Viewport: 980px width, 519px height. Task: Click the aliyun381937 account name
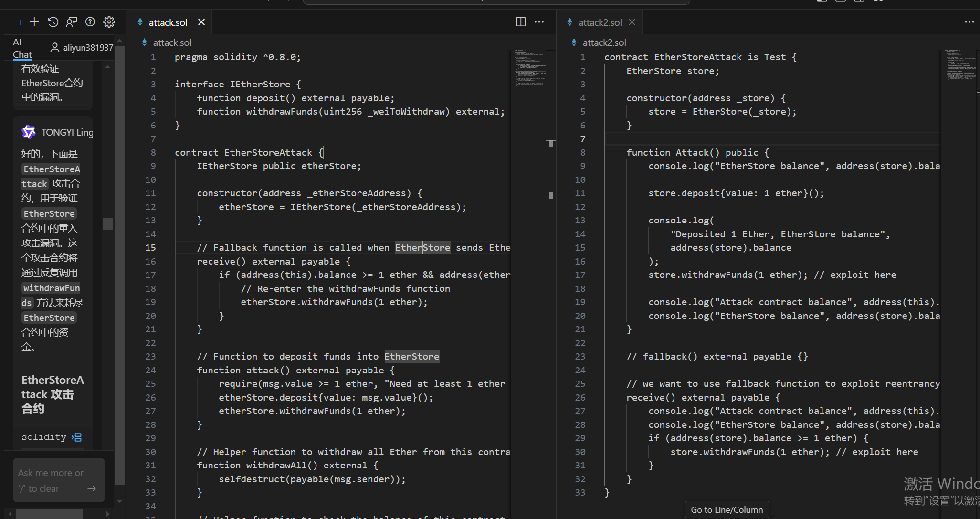pyautogui.click(x=88, y=47)
